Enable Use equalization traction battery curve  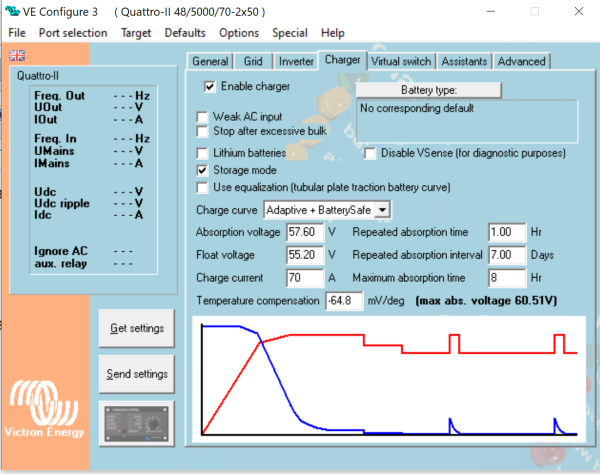click(x=202, y=187)
